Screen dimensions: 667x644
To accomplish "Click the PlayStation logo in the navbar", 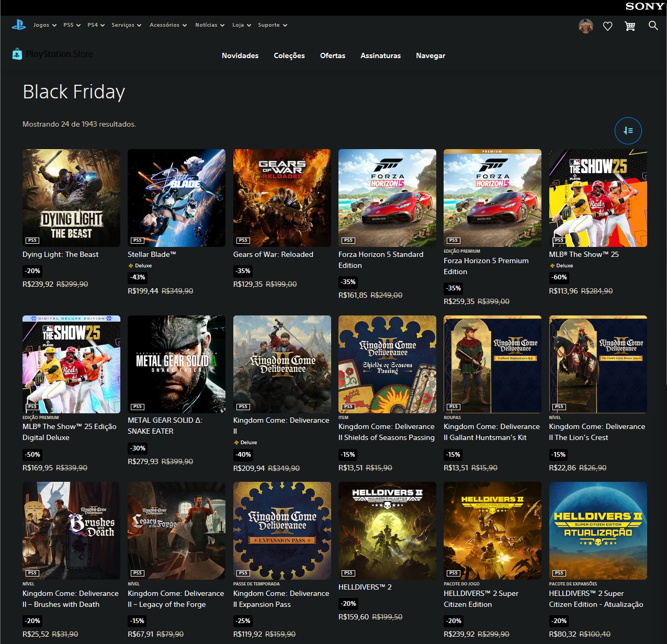I will [x=19, y=25].
